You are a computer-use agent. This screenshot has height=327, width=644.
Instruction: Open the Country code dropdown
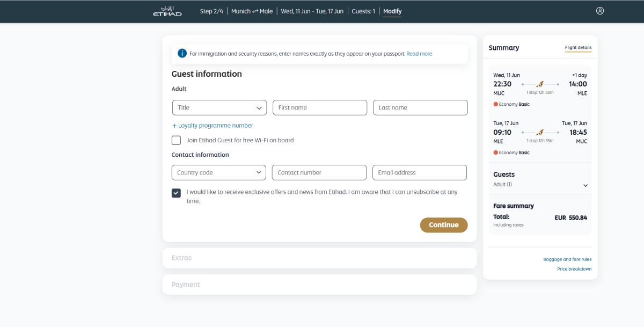tap(219, 172)
